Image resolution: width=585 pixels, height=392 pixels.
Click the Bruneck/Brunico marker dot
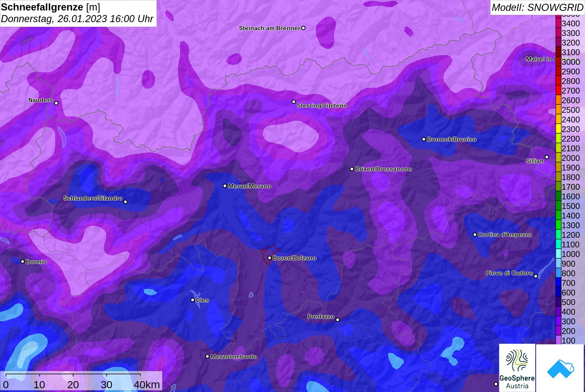click(x=424, y=139)
